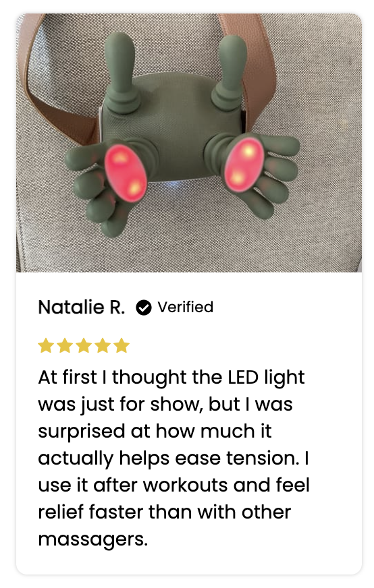Click the right upper massager knob in photo
374x588 pixels.
pyautogui.click(x=230, y=71)
